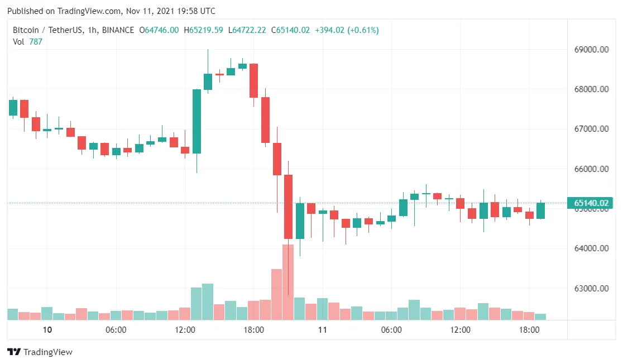Click the 67000.00 price axis label

pos(591,129)
